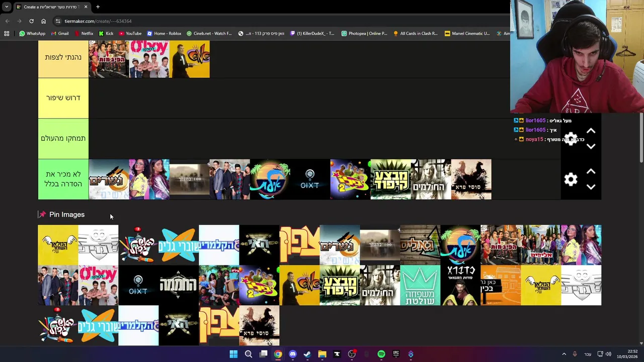Open settings gear for תמחקו מהעולם row
Screen dimensions: 644x362
pos(571,139)
